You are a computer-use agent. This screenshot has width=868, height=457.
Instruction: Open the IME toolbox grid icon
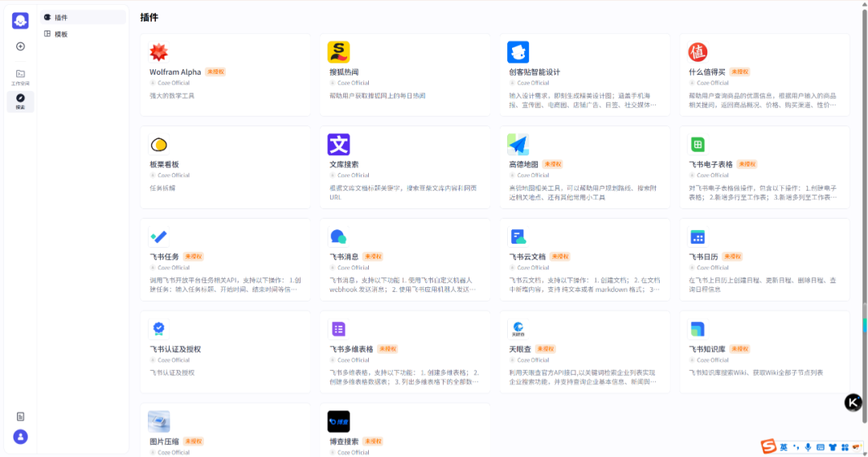[x=845, y=447]
